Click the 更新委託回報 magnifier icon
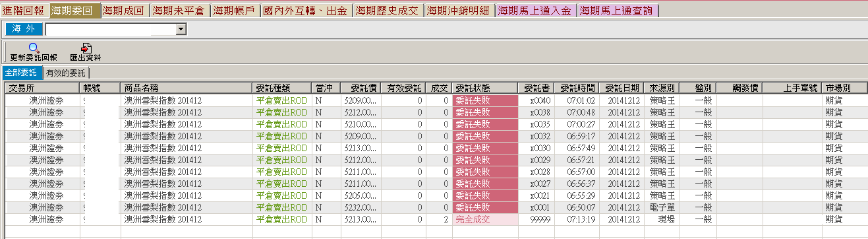Image resolution: width=868 pixels, height=239 pixels. tap(34, 48)
